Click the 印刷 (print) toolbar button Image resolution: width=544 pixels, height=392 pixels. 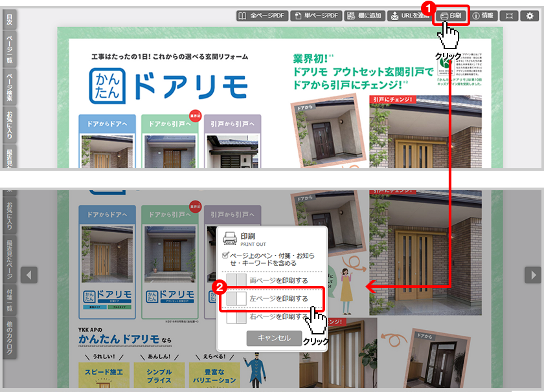451,16
